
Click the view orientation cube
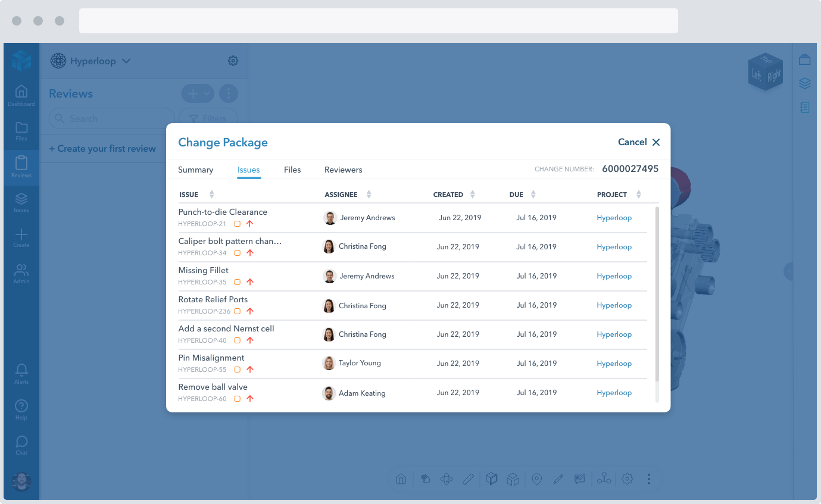pos(765,72)
